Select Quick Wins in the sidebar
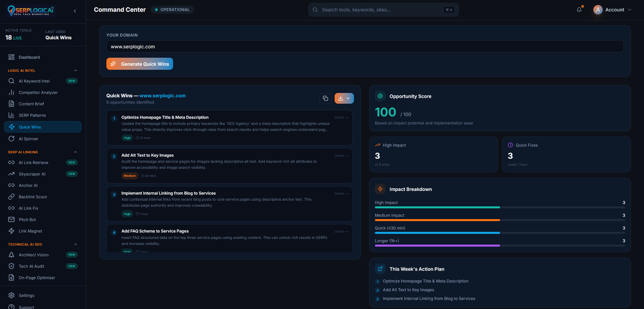 click(x=43, y=127)
